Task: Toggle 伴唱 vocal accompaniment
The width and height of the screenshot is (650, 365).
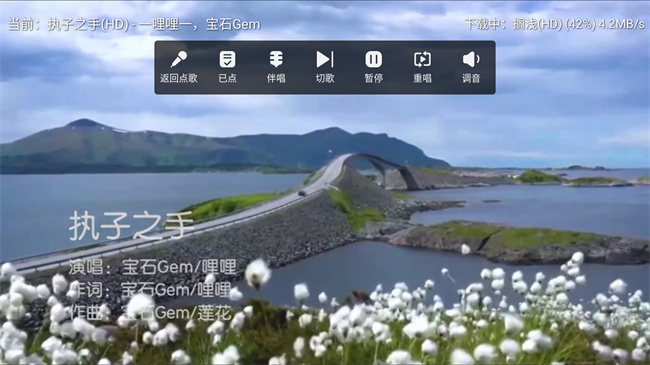Action: coord(276,67)
